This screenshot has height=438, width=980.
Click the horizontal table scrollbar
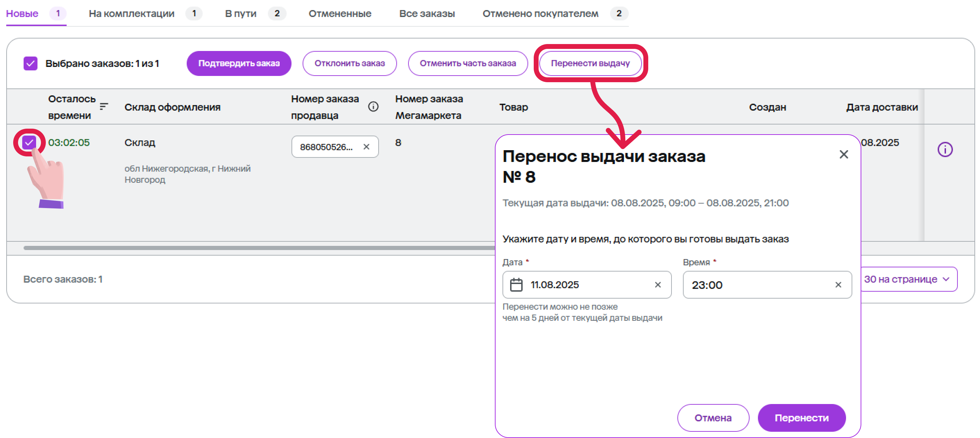click(x=259, y=248)
